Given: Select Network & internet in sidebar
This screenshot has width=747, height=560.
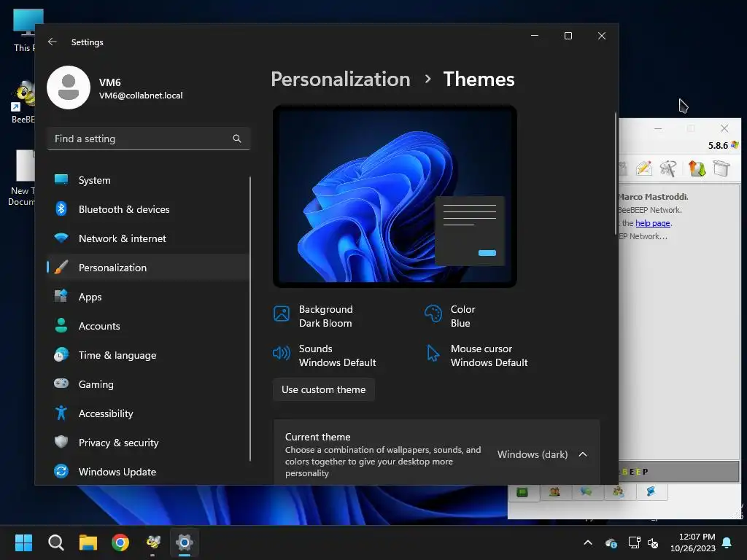Looking at the screenshot, I should point(149,238).
